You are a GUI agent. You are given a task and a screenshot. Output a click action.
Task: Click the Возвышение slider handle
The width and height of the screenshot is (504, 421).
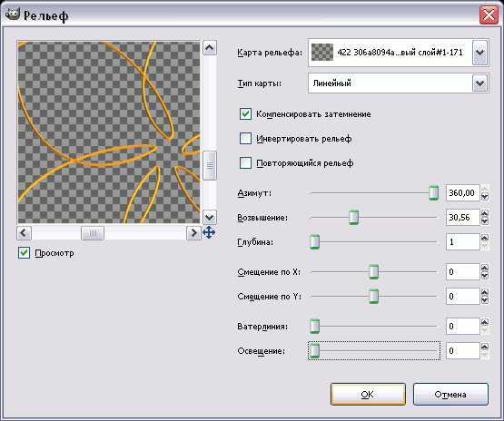[x=353, y=218]
